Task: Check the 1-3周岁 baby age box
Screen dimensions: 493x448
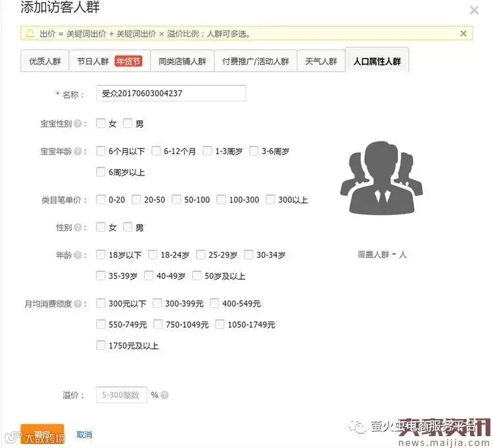Action: pyautogui.click(x=207, y=151)
